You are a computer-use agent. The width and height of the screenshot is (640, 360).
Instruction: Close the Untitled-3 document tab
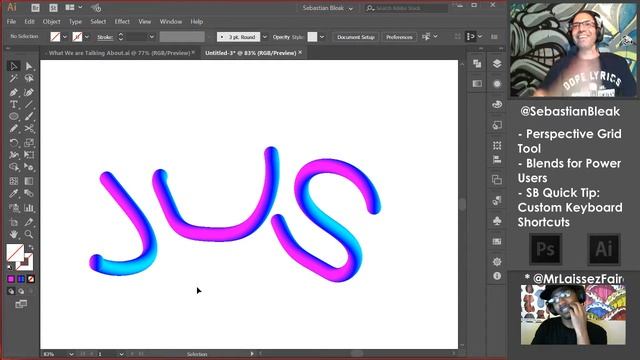(300, 52)
